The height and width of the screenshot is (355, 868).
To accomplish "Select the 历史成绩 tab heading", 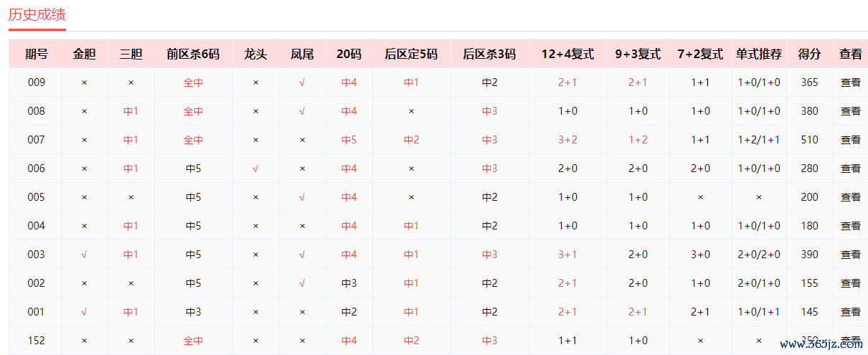I will click(37, 14).
